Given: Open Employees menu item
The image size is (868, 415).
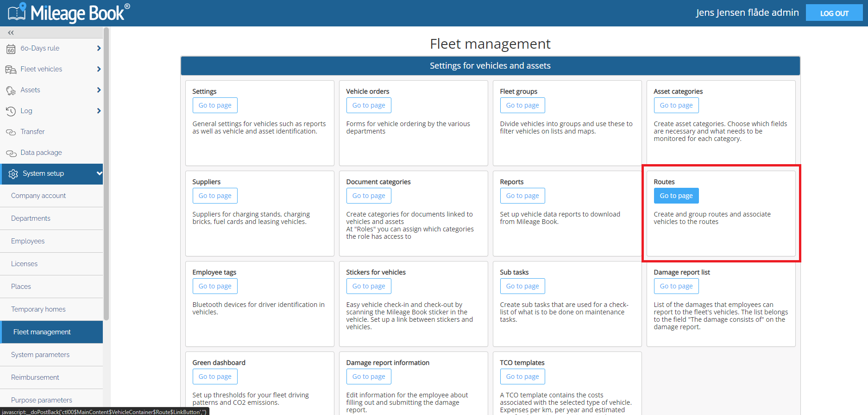Looking at the screenshot, I should [51, 241].
